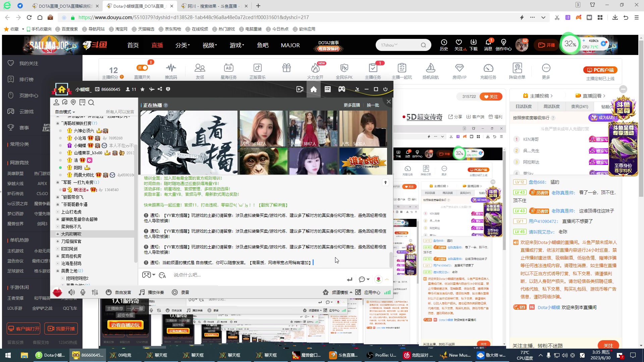
Task: Open the YY channel search magnifier icon
Action: tap(91, 103)
